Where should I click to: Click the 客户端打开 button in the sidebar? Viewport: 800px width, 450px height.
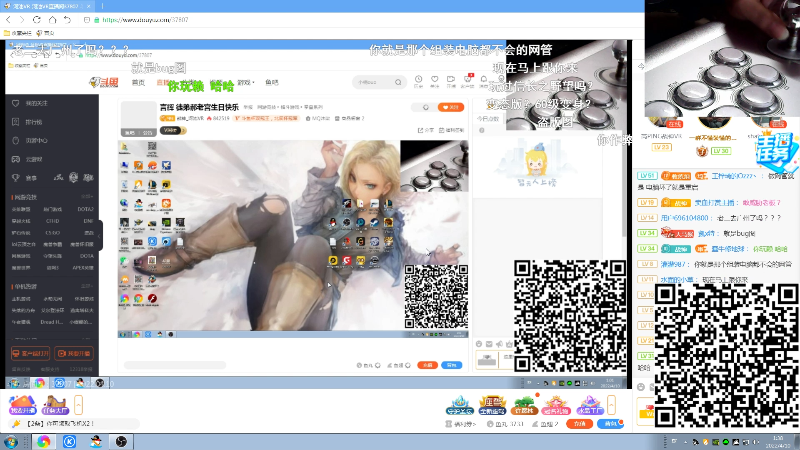pyautogui.click(x=31, y=353)
